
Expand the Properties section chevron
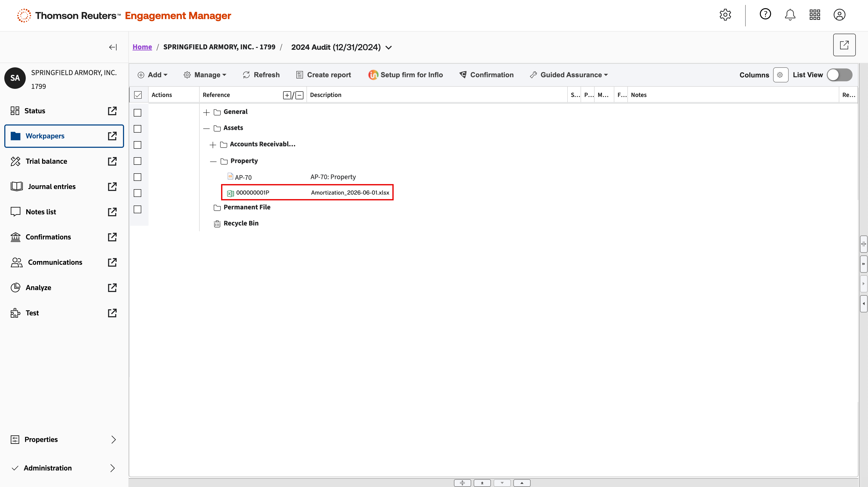[114, 440]
